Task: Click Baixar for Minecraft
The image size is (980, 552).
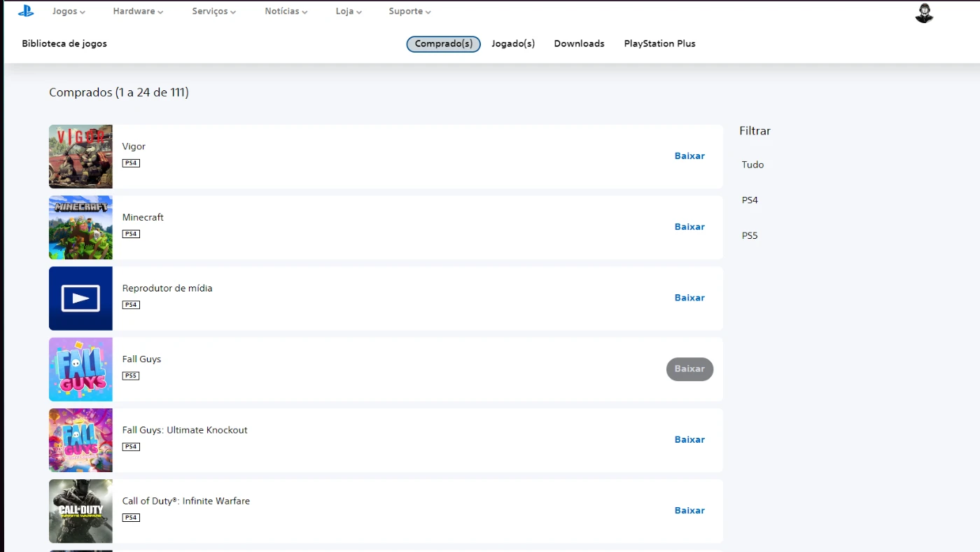Action: pos(689,226)
